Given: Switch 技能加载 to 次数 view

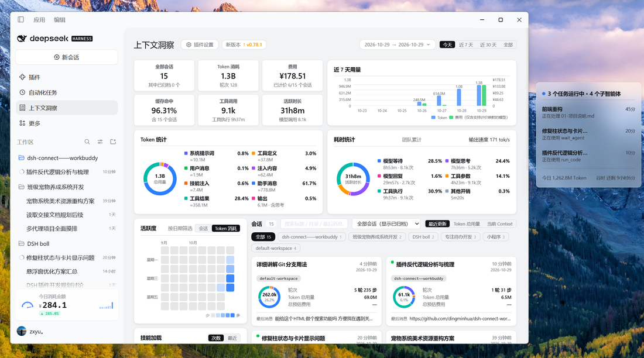Looking at the screenshot, I should (215, 338).
